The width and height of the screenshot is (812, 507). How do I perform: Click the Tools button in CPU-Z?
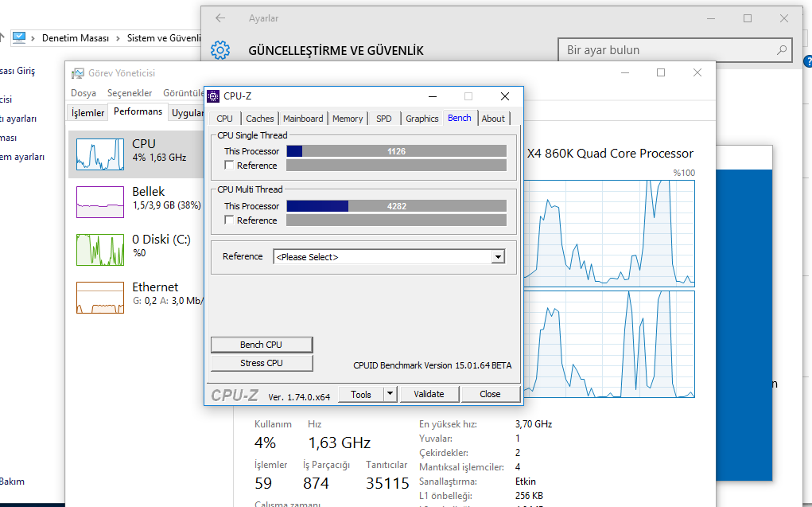(x=361, y=394)
